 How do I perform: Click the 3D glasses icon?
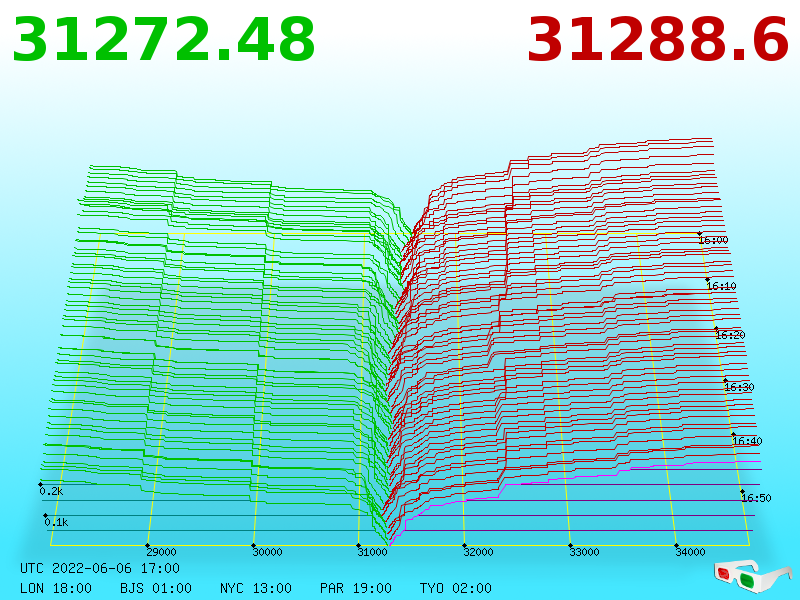coord(752,576)
